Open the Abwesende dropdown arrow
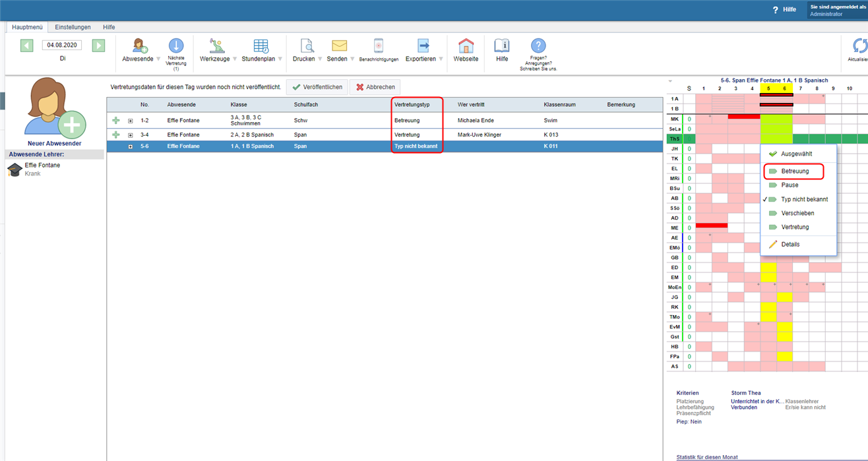 click(158, 59)
